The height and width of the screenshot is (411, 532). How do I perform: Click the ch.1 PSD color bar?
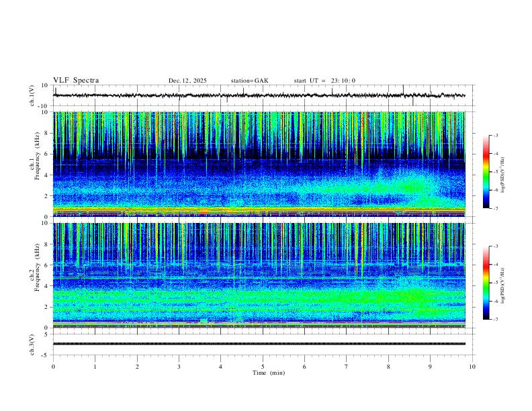point(486,172)
